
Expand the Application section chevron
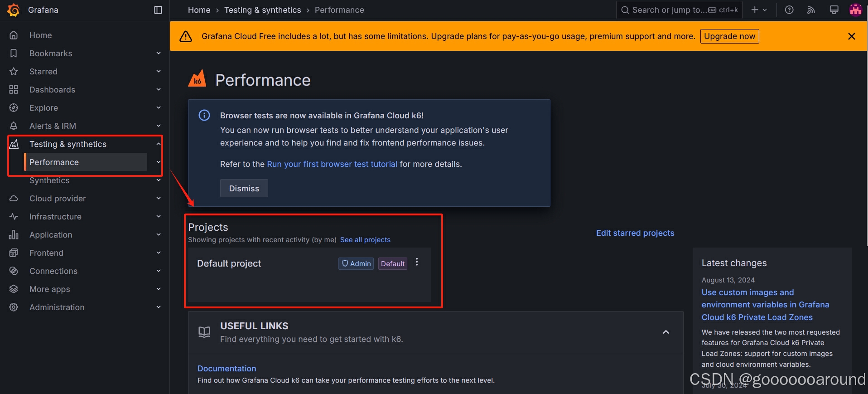tap(159, 234)
